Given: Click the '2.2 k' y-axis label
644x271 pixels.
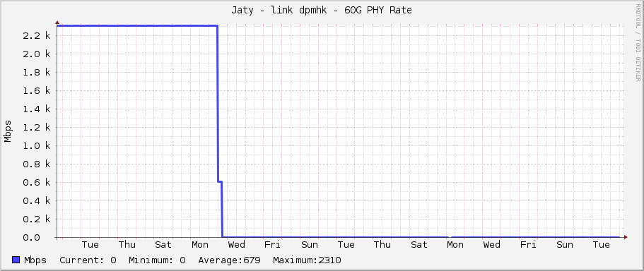Looking at the screenshot, I should pyautogui.click(x=37, y=36).
